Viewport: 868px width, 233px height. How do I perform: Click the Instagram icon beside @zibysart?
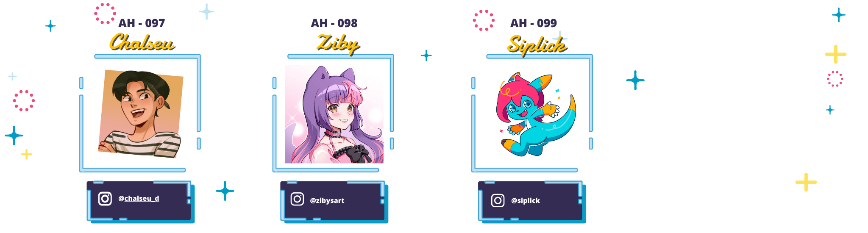[x=297, y=199]
